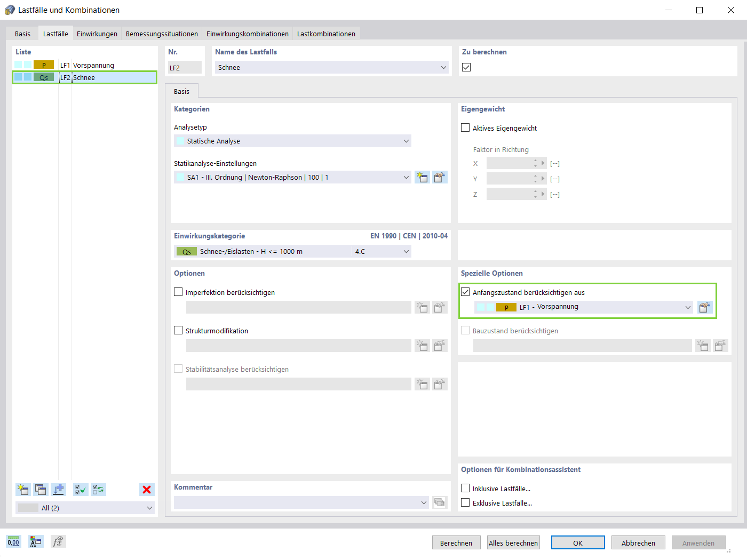Edit the Anfangszustand load case LF1
This screenshot has height=560, width=747.
pos(705,307)
